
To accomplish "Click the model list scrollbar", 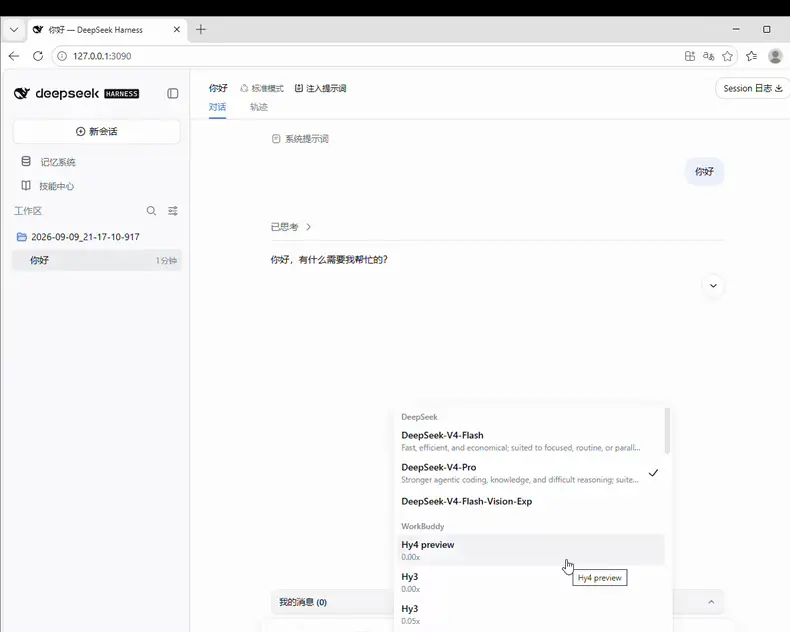I will pyautogui.click(x=668, y=431).
